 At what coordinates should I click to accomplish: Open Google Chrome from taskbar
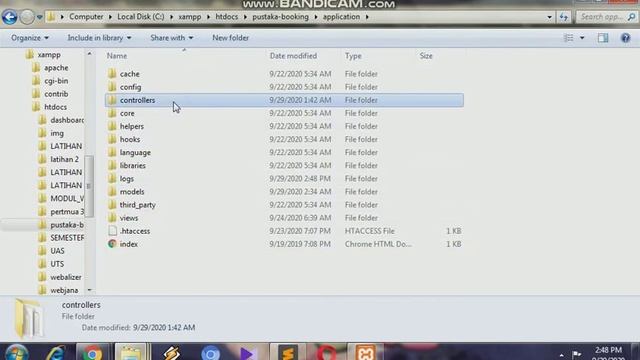92,353
